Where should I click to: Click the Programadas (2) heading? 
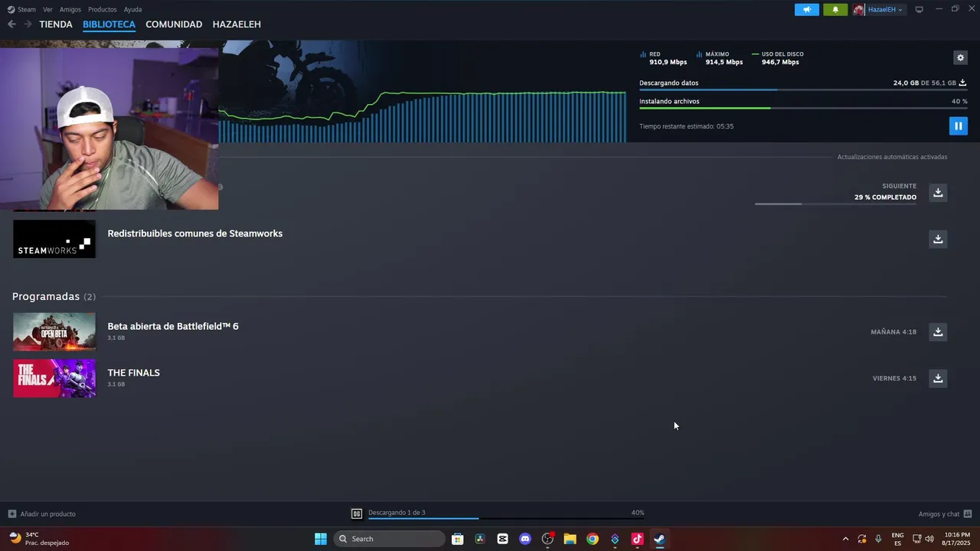pyautogui.click(x=54, y=296)
